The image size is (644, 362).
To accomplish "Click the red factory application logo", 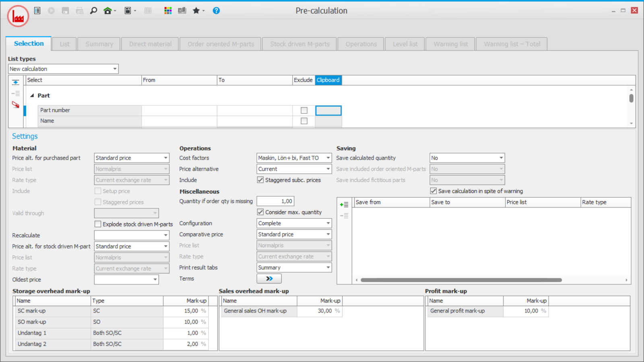I will 18,16.
